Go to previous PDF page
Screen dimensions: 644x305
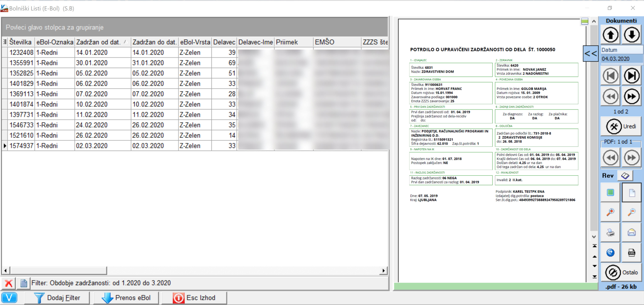(611, 158)
